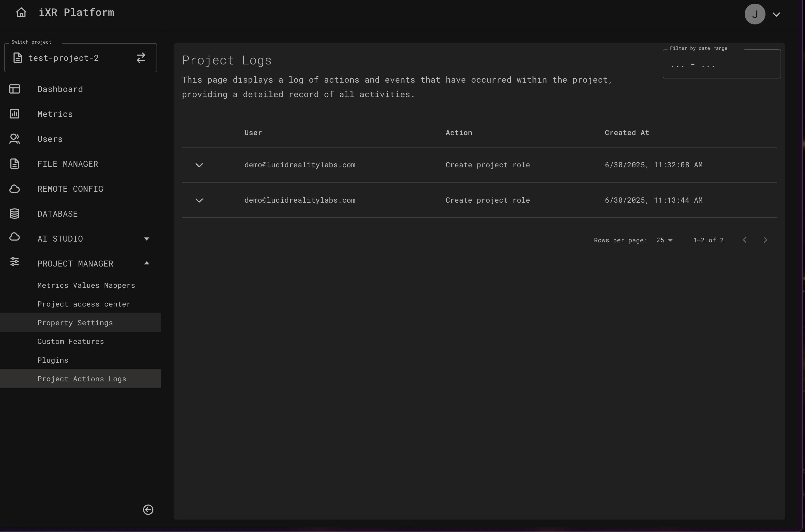Open the Plugins menu item
The image size is (805, 532).
(53, 360)
